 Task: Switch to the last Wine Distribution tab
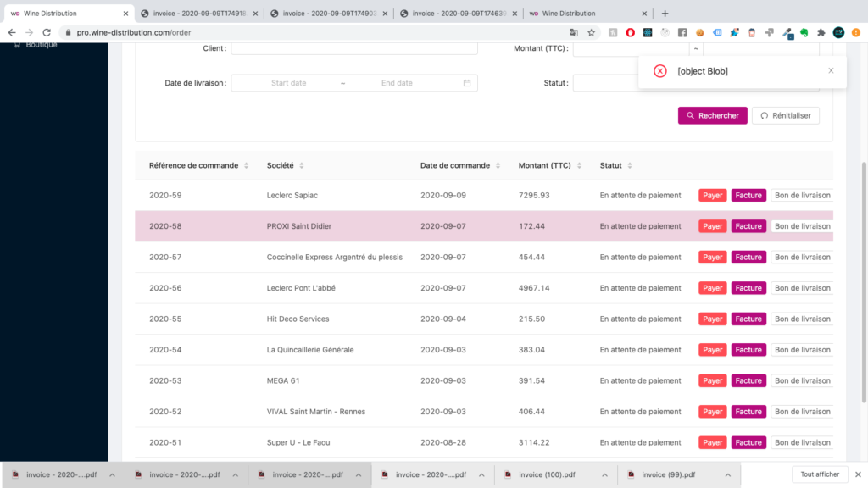576,14
